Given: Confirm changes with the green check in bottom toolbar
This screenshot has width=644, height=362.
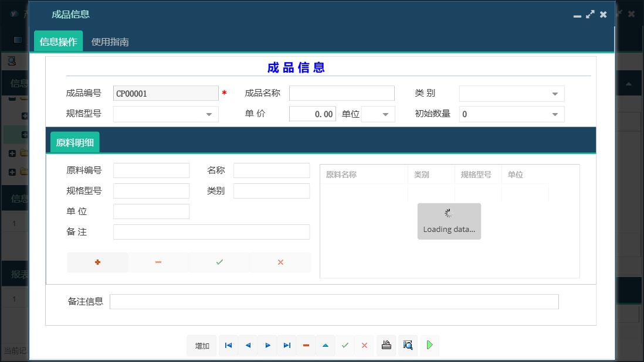Looking at the screenshot, I should point(345,346).
